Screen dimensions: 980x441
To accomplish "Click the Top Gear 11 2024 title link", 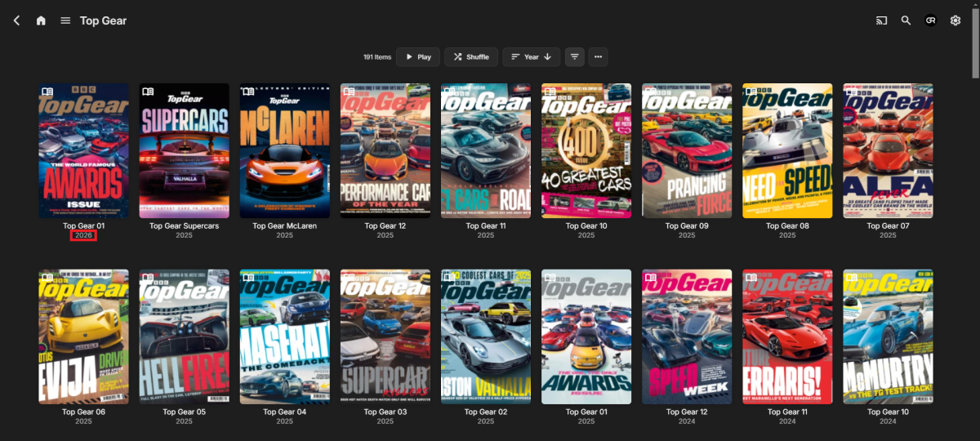I will tap(787, 412).
